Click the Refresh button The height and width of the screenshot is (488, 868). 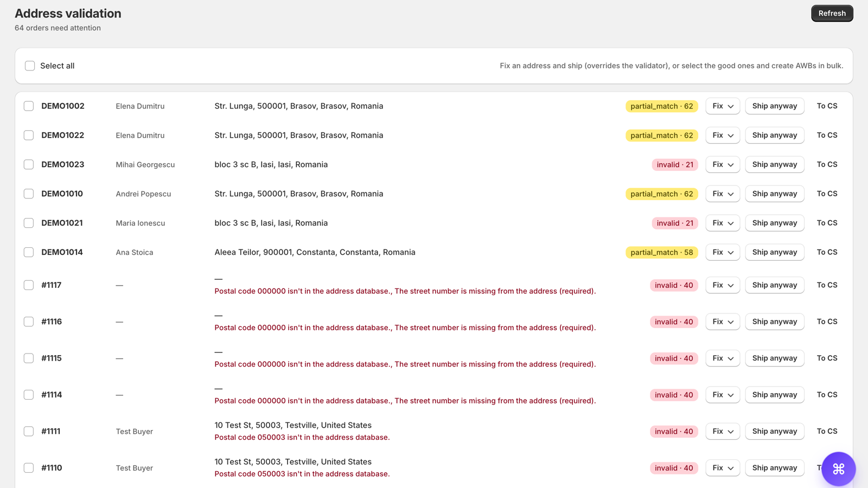click(832, 14)
